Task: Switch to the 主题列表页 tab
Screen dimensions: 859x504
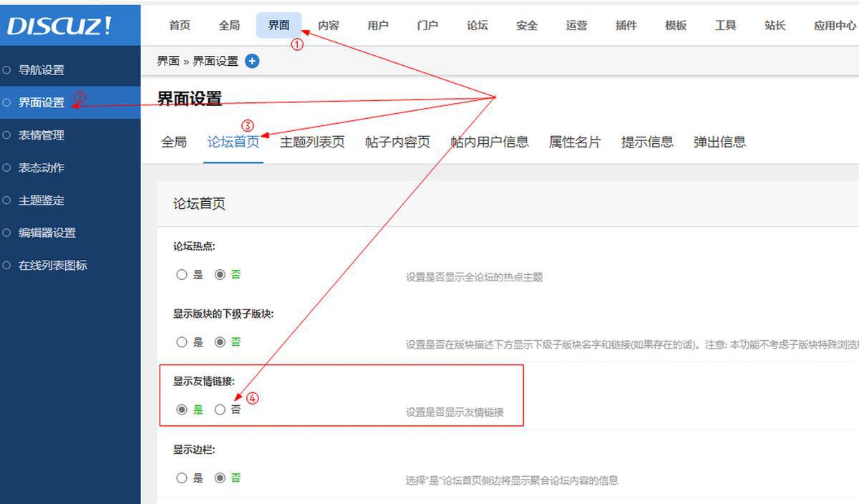Action: point(312,142)
